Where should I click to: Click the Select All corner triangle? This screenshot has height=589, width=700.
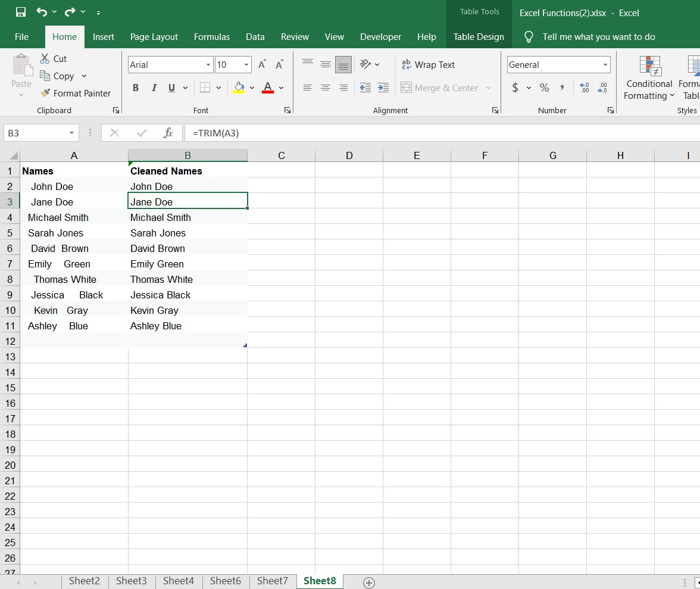(14, 155)
